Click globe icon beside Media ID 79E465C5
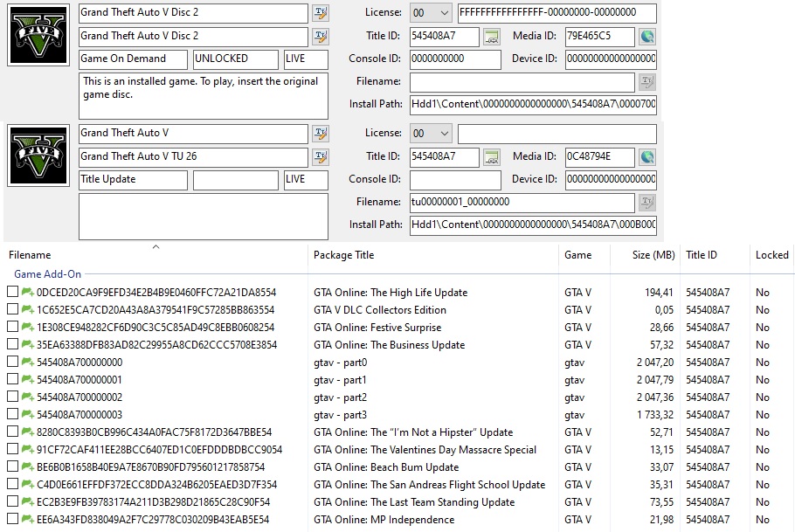The height and width of the screenshot is (532, 795). [x=647, y=37]
